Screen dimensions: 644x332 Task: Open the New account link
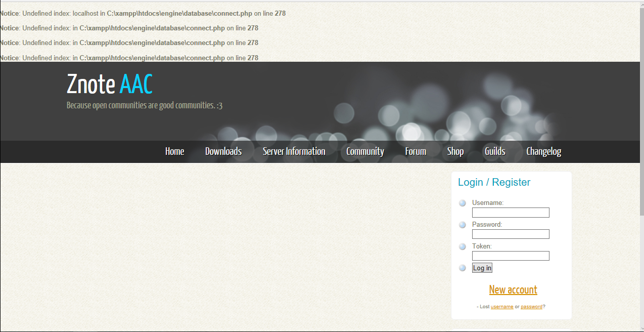coord(513,290)
